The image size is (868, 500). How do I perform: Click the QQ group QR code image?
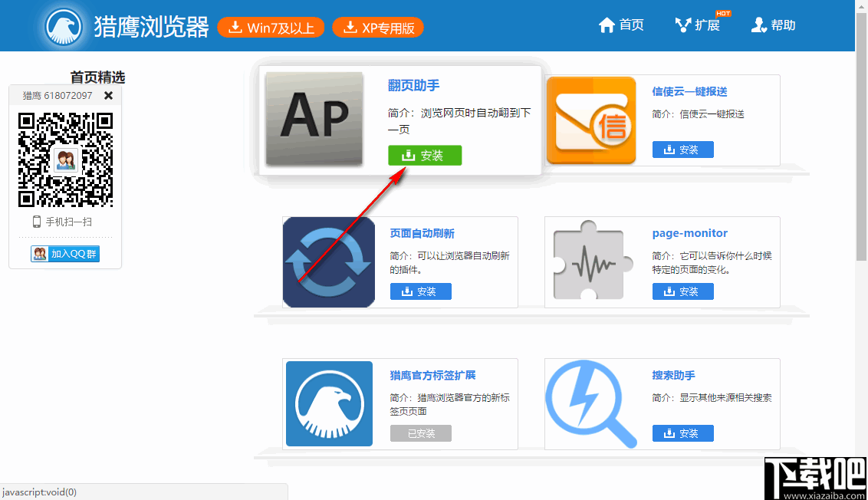click(x=65, y=160)
